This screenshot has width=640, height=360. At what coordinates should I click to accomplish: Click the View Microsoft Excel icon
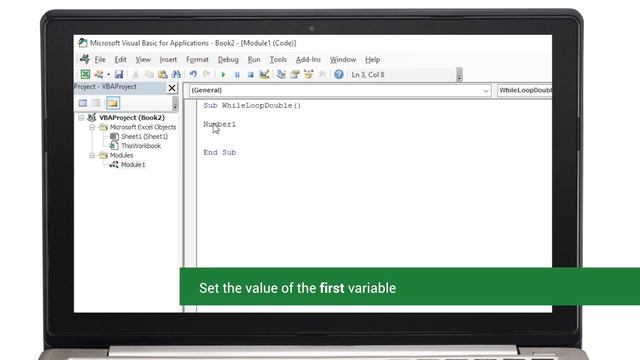tap(85, 74)
